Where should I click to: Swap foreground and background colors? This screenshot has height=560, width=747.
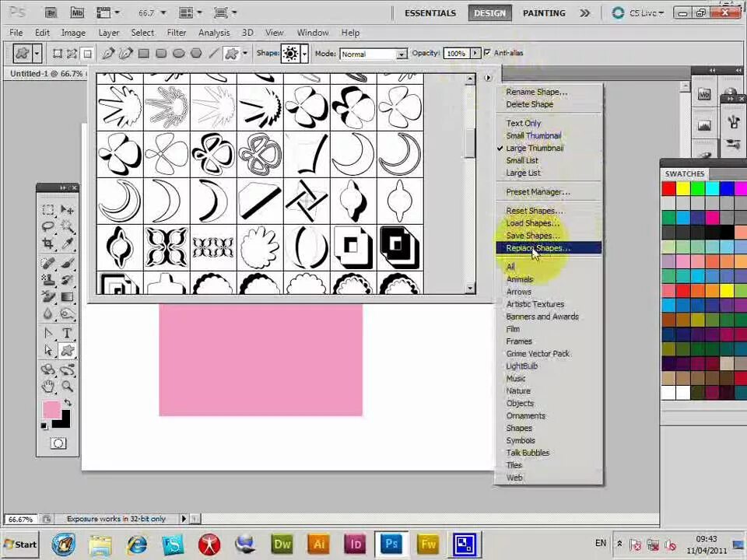coord(68,403)
